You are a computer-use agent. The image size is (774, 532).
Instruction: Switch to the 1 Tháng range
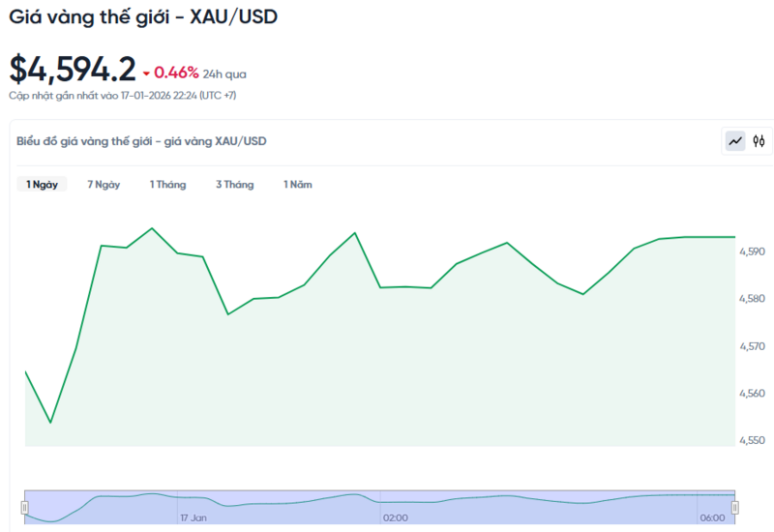(167, 184)
